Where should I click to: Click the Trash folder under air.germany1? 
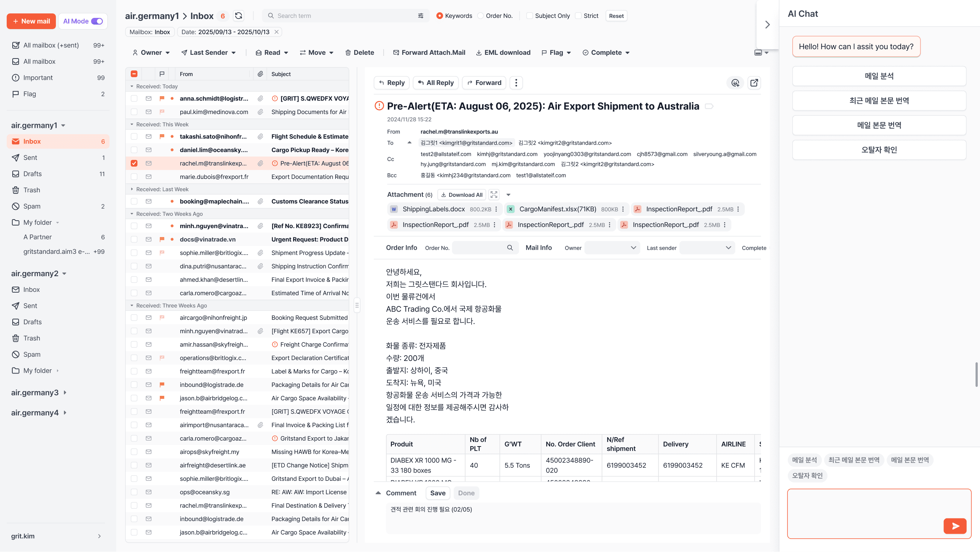coord(32,190)
